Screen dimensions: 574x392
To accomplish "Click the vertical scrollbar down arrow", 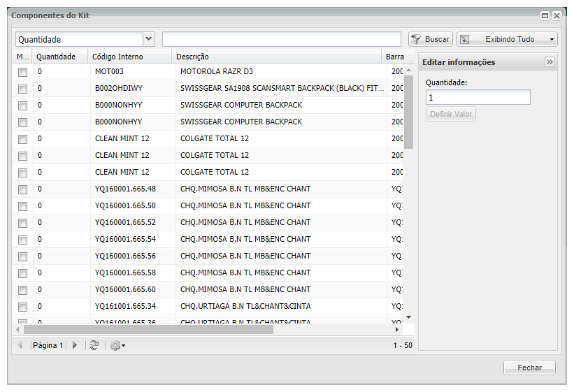I will (408, 317).
